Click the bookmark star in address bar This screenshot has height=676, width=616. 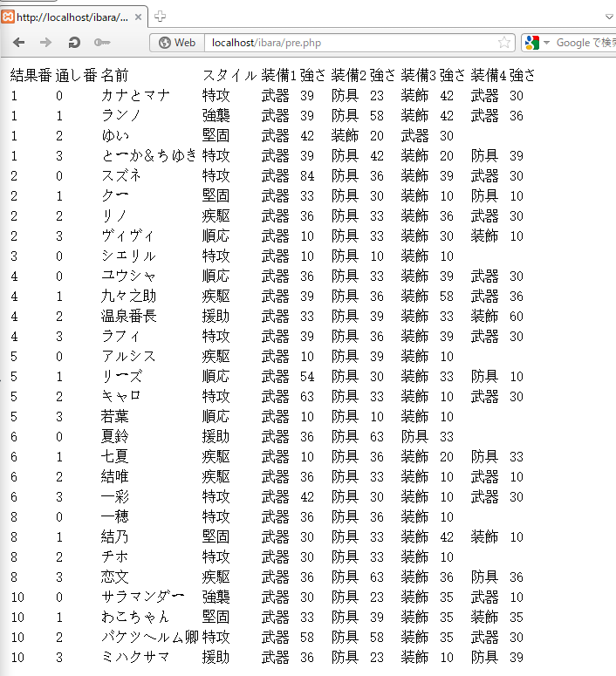[503, 43]
